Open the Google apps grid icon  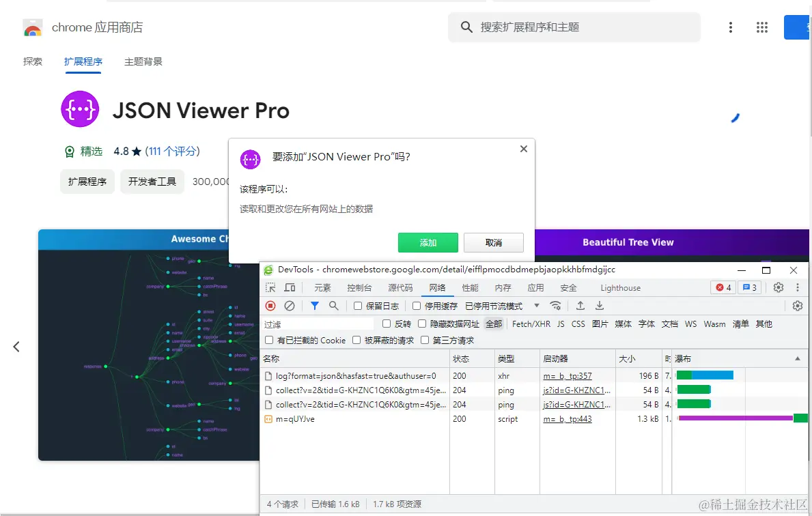tap(761, 27)
